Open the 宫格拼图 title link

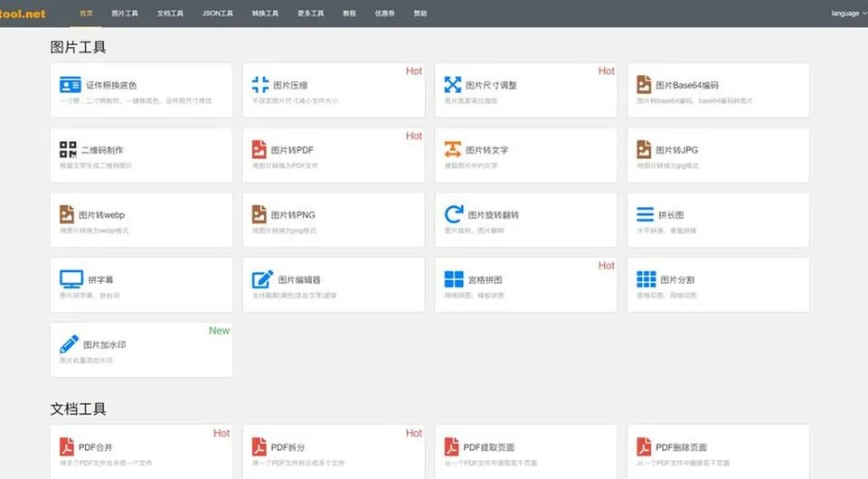click(x=485, y=280)
